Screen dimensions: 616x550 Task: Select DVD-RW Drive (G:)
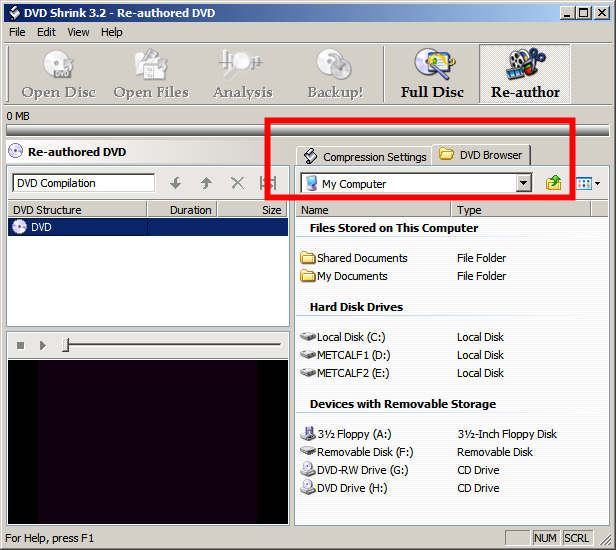tap(354, 470)
